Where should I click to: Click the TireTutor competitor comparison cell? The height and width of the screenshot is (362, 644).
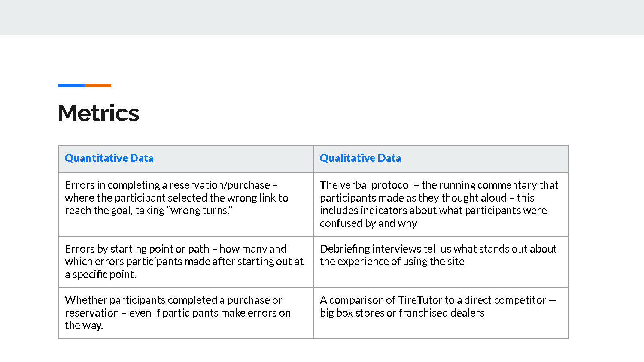coord(441,313)
